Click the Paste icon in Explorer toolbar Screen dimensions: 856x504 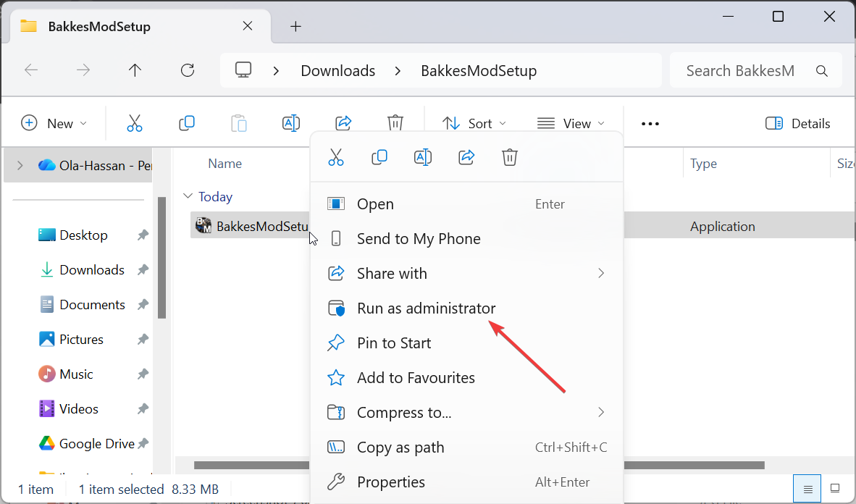coord(238,123)
